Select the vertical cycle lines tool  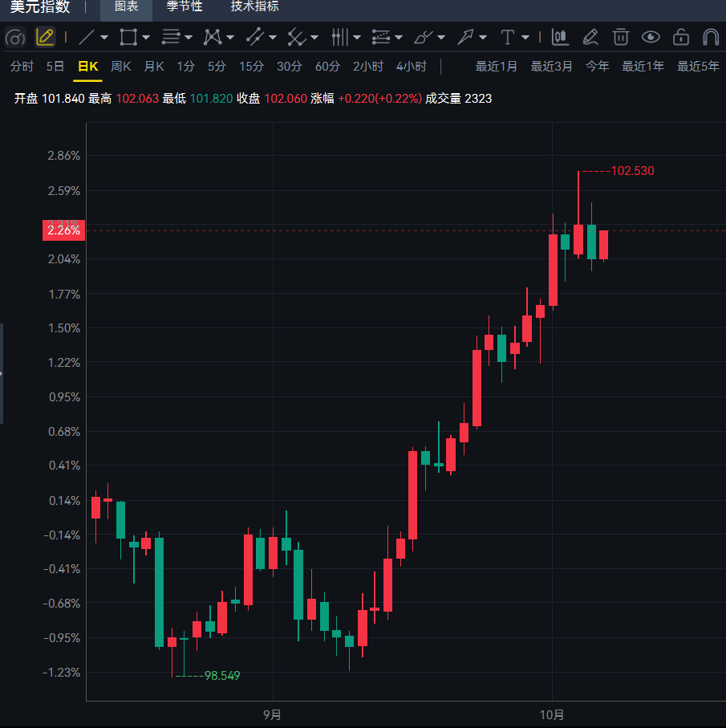point(339,37)
